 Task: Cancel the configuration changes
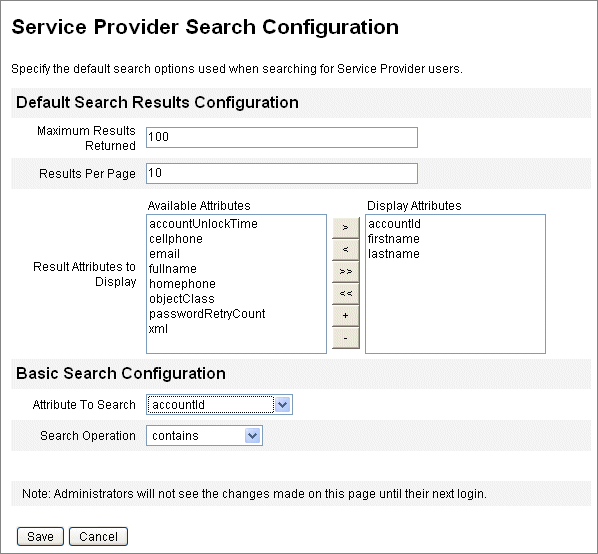tap(98, 536)
